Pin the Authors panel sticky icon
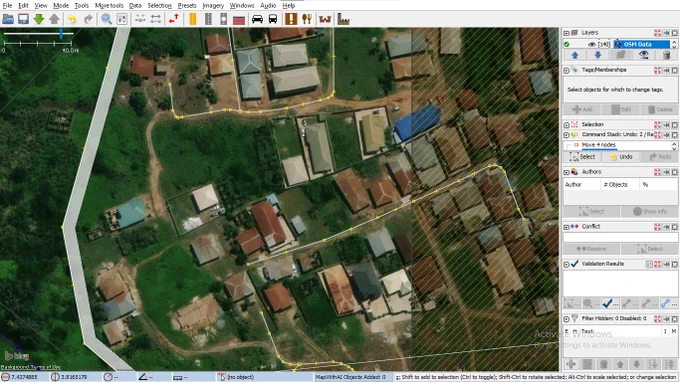Image resolution: width=680 pixels, height=382 pixels. tap(666, 173)
